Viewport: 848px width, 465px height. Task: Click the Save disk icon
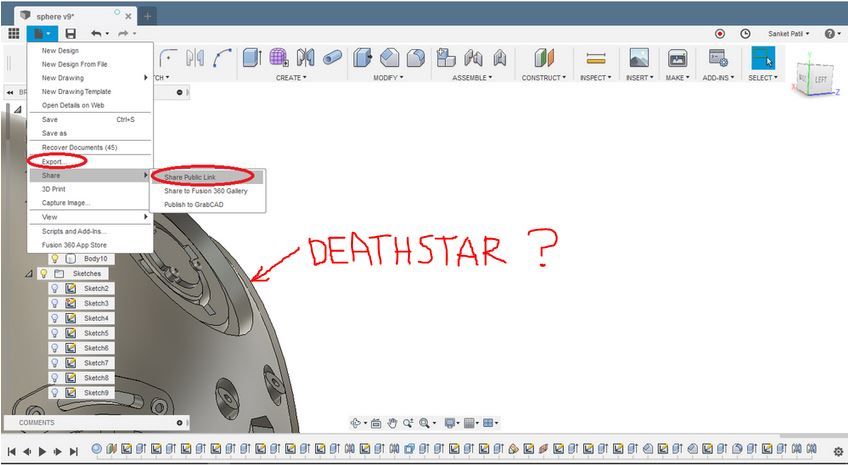click(70, 33)
